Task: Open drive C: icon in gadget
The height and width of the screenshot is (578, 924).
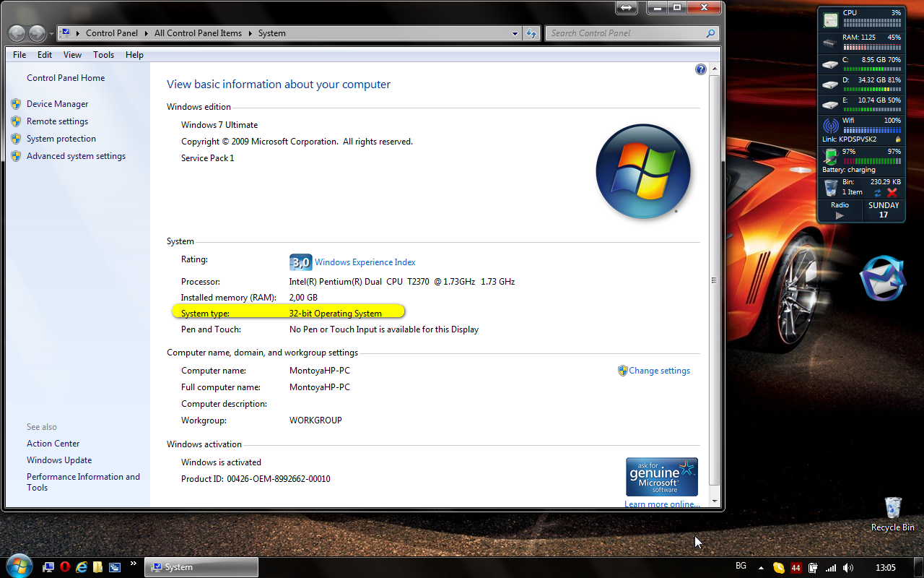Action: click(831, 65)
